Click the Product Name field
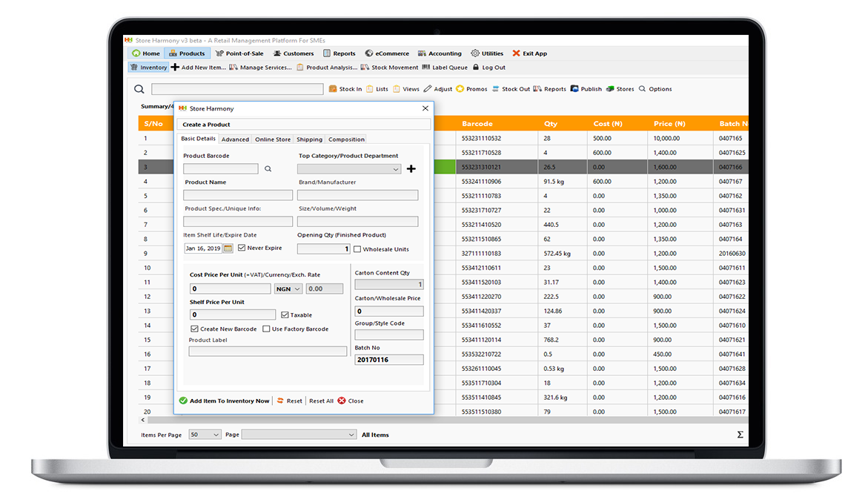The height and width of the screenshot is (494, 868). pos(238,195)
